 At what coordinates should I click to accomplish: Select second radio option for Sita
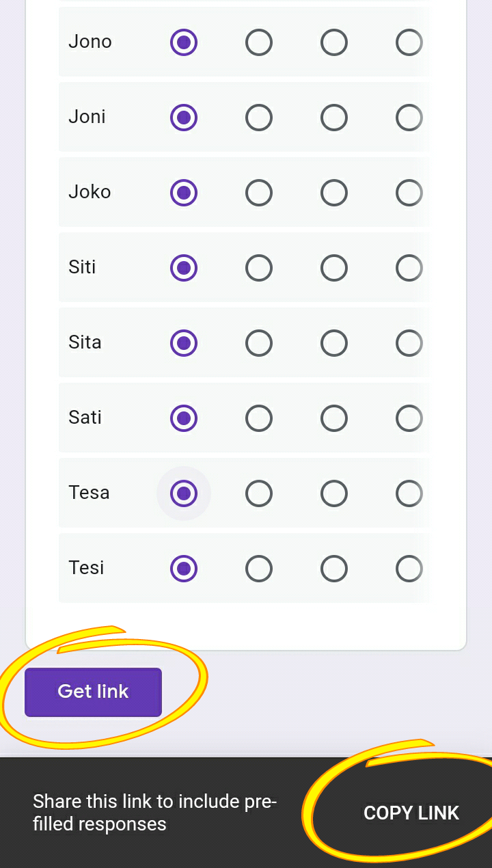pyautogui.click(x=258, y=343)
